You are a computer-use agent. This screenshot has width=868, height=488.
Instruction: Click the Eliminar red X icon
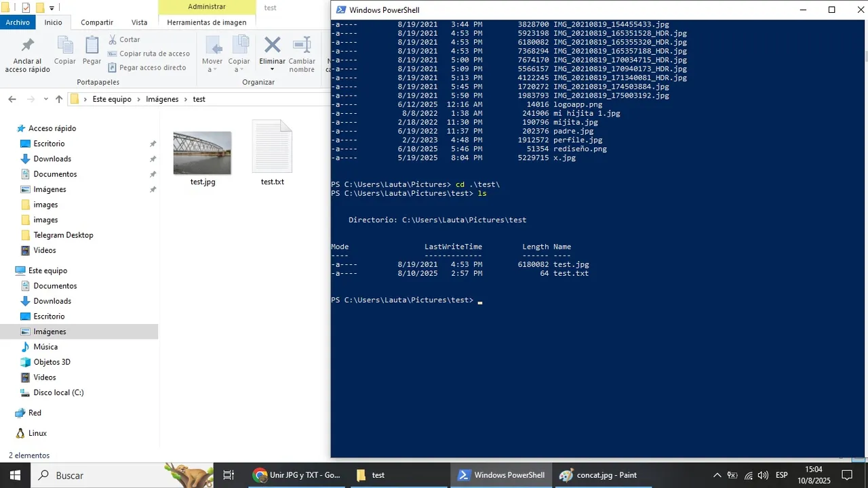[272, 45]
